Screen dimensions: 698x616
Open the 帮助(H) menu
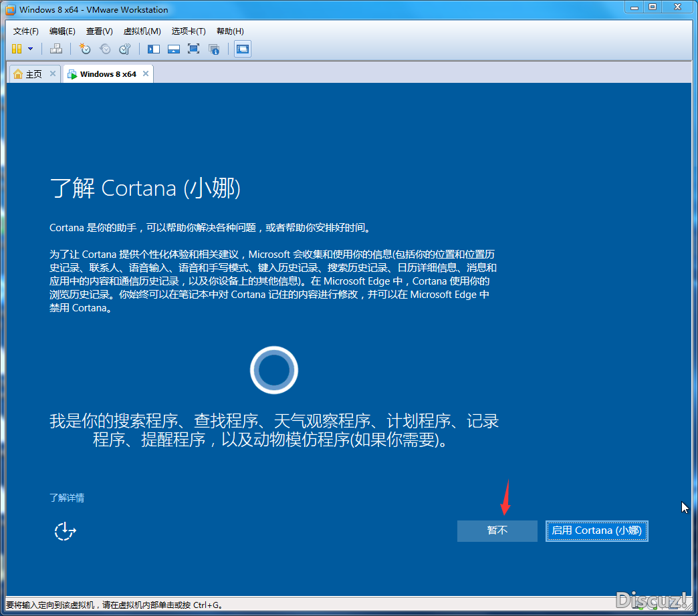coord(230,31)
